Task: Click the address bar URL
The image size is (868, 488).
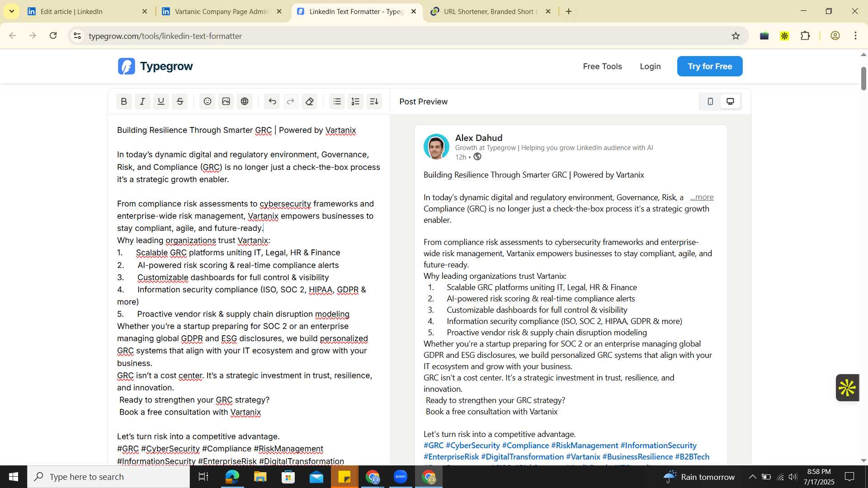Action: click(x=165, y=36)
